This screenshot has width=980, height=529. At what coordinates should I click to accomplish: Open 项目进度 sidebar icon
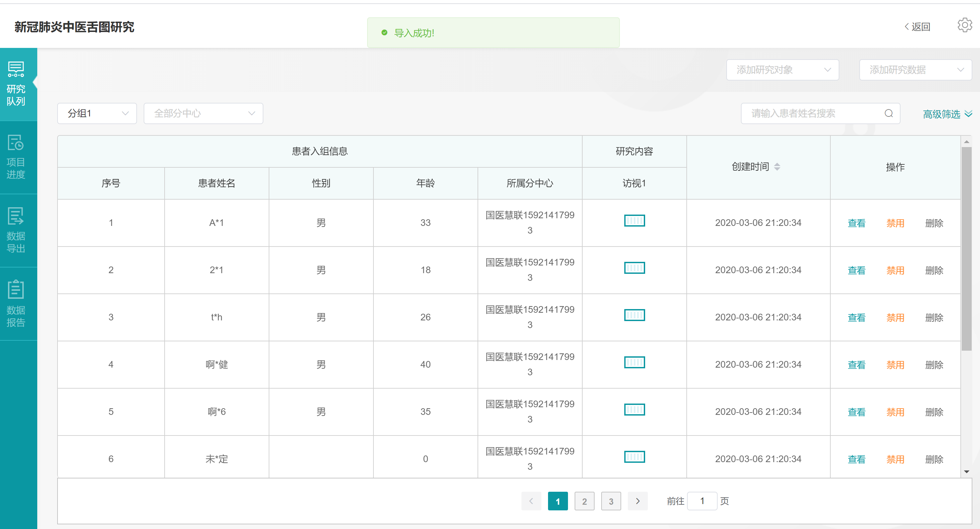16,157
